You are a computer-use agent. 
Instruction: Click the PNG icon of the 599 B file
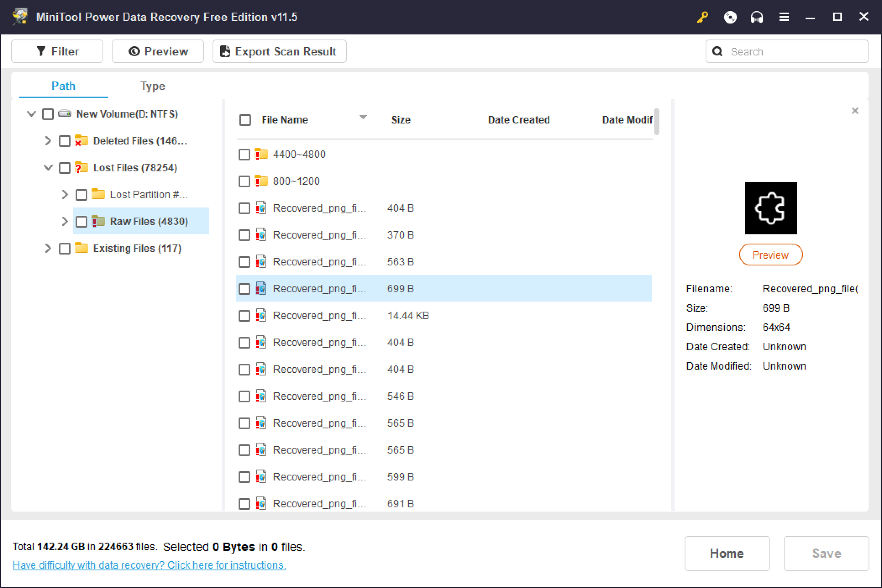pyautogui.click(x=261, y=477)
